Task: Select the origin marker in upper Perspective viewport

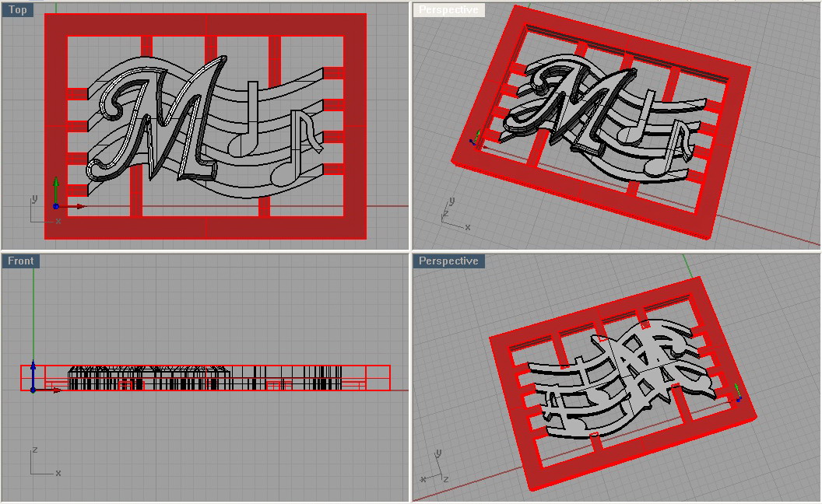Action: point(474,142)
